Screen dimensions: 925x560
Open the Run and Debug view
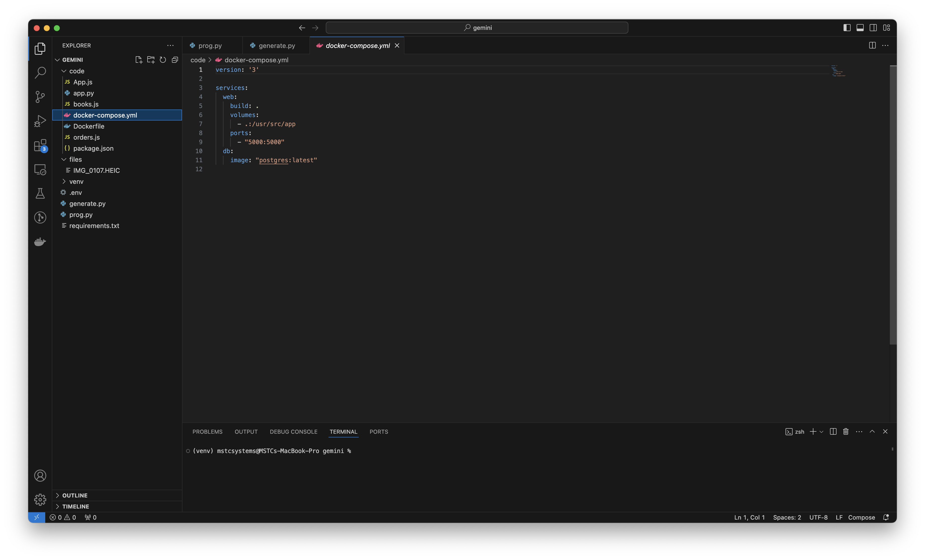[40, 121]
